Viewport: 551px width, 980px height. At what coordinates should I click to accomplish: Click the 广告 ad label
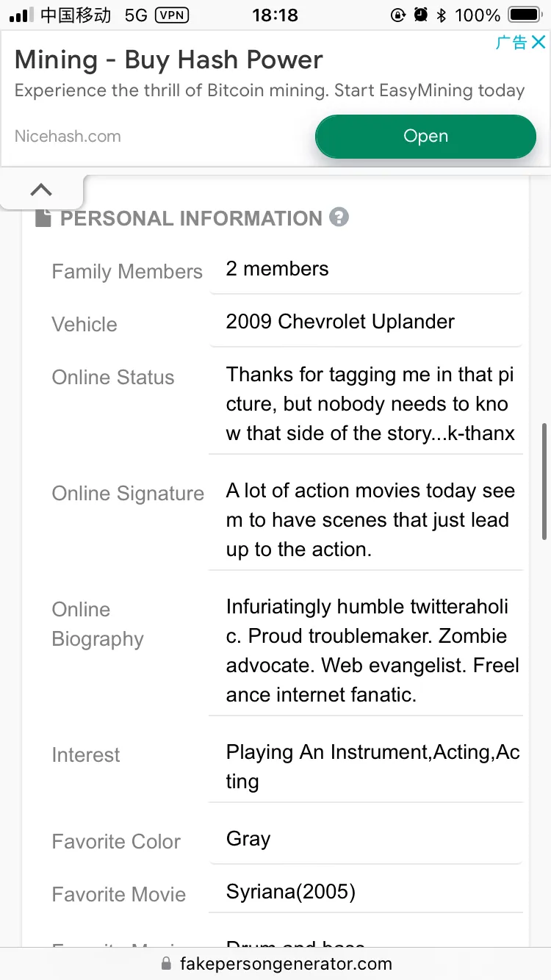tap(511, 43)
